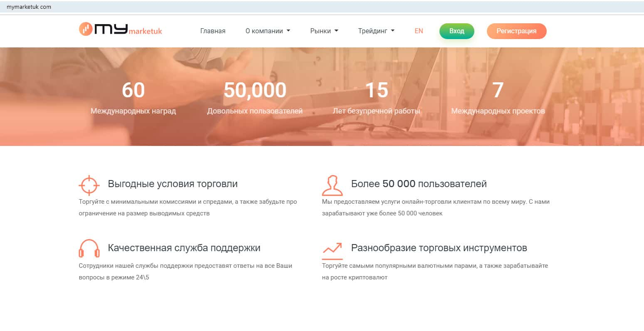
Task: Click the 60 awards counter
Action: coord(133,90)
